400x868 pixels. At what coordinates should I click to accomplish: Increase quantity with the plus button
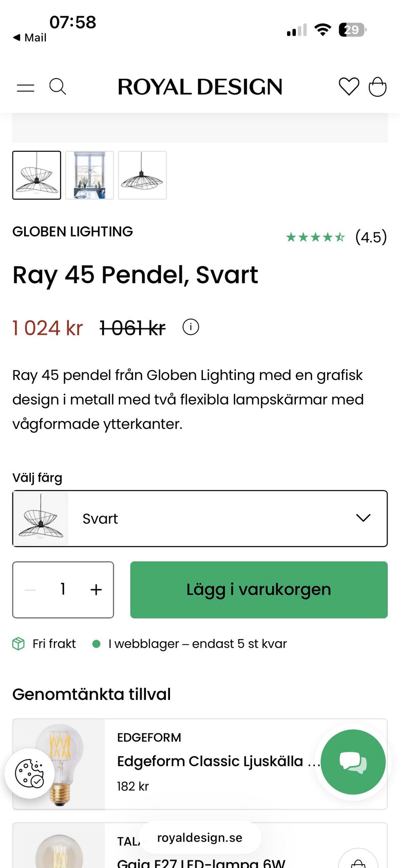(96, 589)
